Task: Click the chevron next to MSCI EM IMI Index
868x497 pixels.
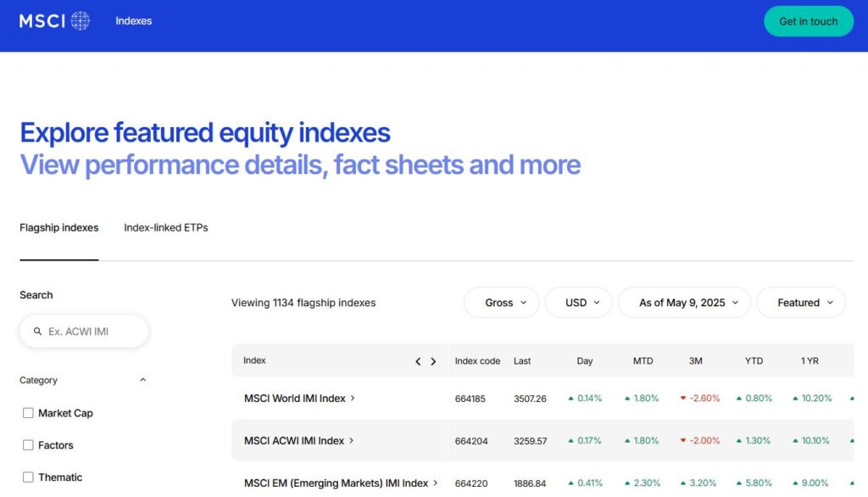Action: (436, 483)
